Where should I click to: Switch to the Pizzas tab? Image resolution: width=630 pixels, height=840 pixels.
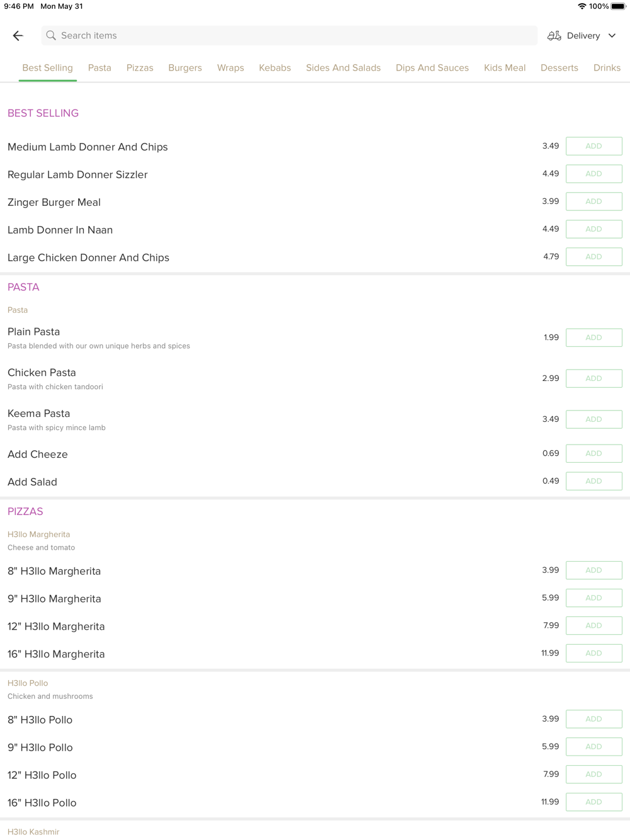[140, 68]
